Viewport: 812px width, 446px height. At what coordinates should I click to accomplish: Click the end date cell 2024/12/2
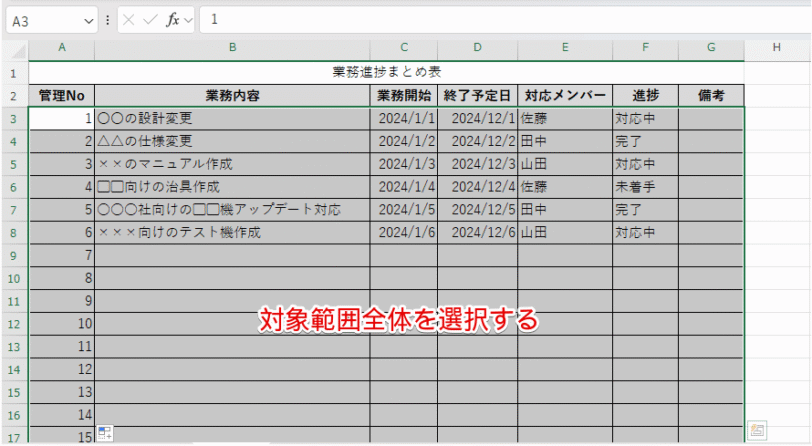pos(477,141)
